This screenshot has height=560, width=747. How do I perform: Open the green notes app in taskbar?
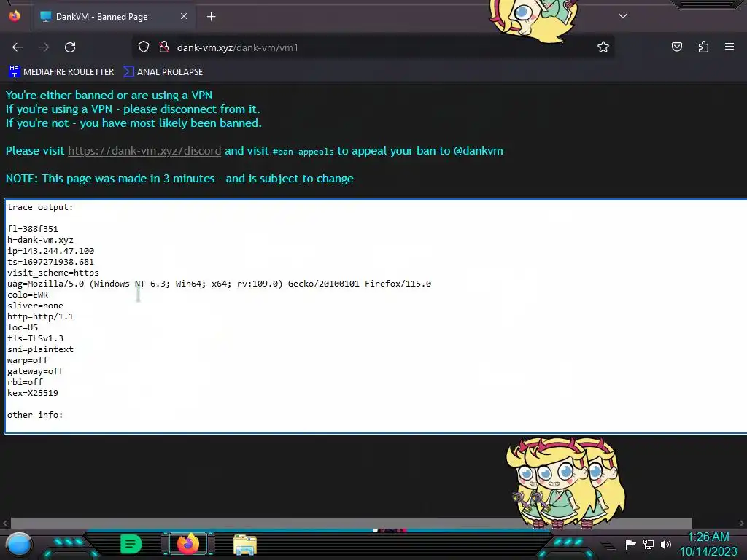pos(131,544)
